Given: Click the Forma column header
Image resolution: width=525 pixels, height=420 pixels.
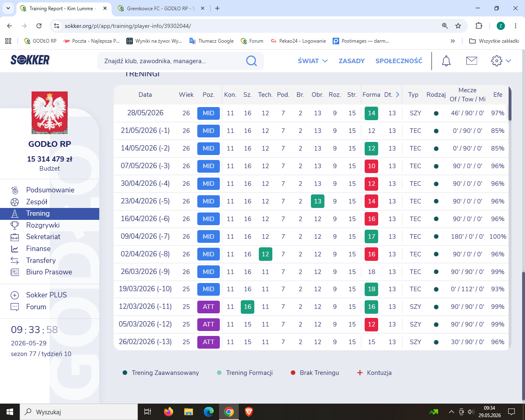Looking at the screenshot, I should (371, 94).
